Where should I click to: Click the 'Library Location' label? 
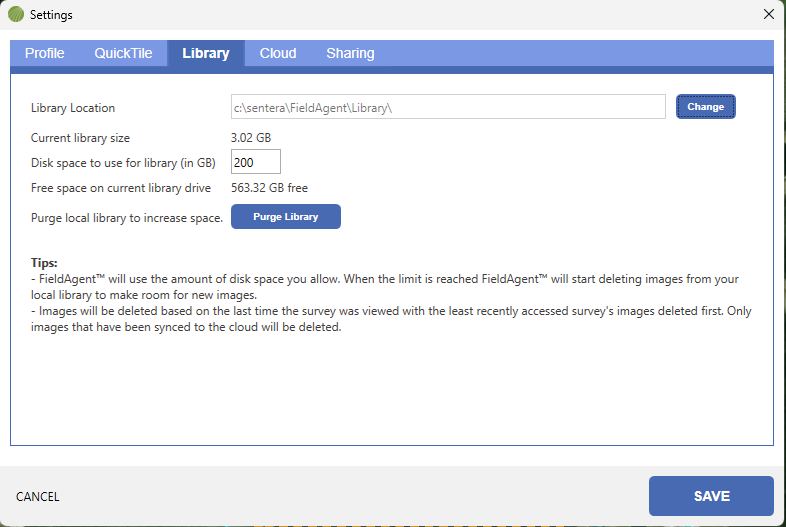coord(73,108)
